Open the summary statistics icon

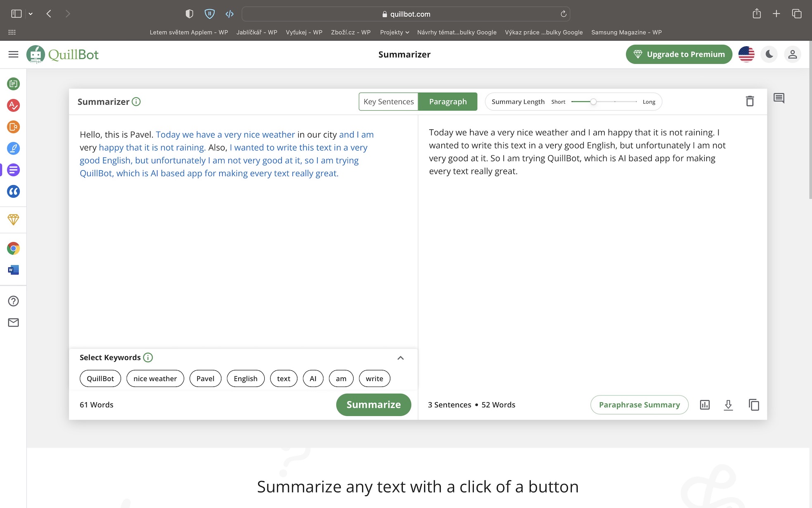705,405
